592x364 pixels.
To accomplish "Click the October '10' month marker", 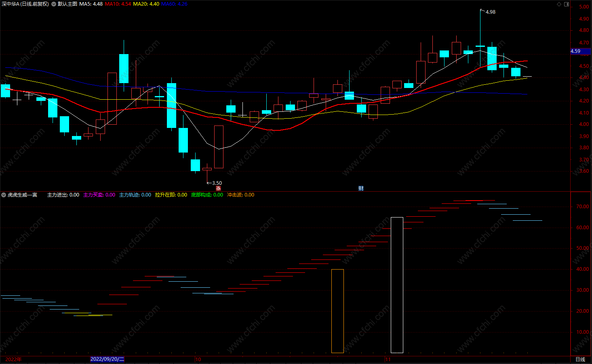I will [x=198, y=359].
